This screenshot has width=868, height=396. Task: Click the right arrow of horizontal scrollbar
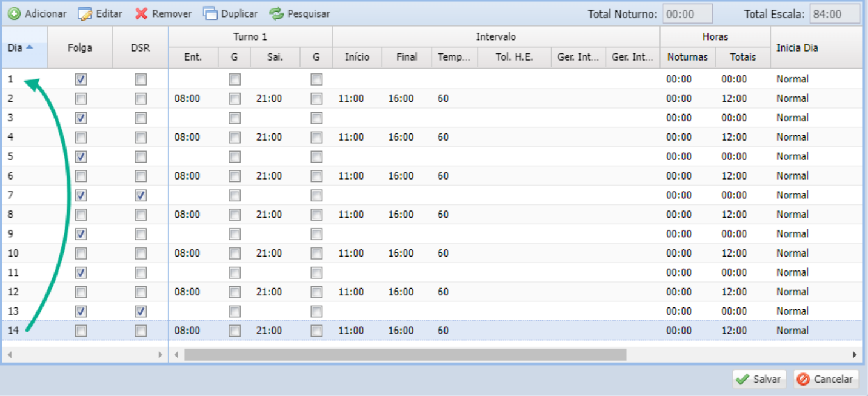pyautogui.click(x=855, y=354)
